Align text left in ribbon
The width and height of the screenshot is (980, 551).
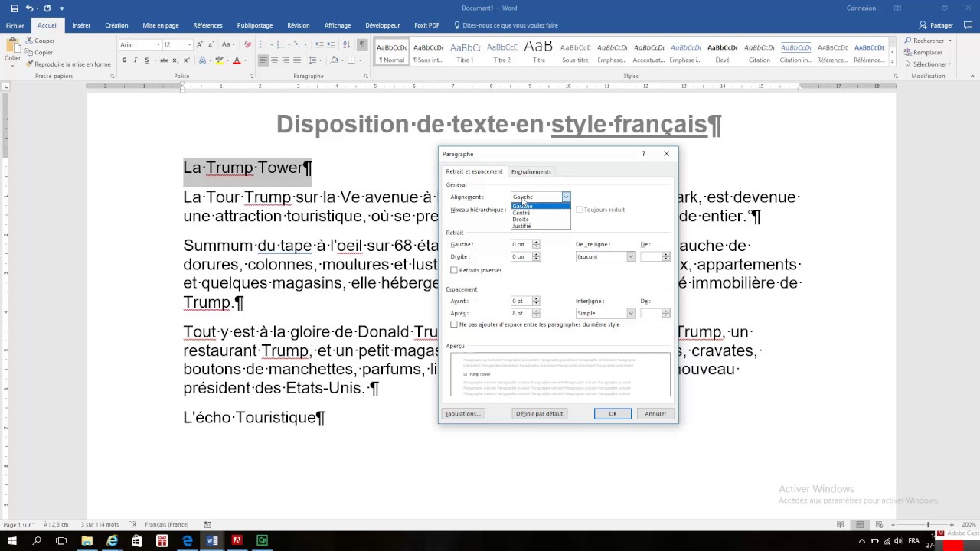[263, 60]
